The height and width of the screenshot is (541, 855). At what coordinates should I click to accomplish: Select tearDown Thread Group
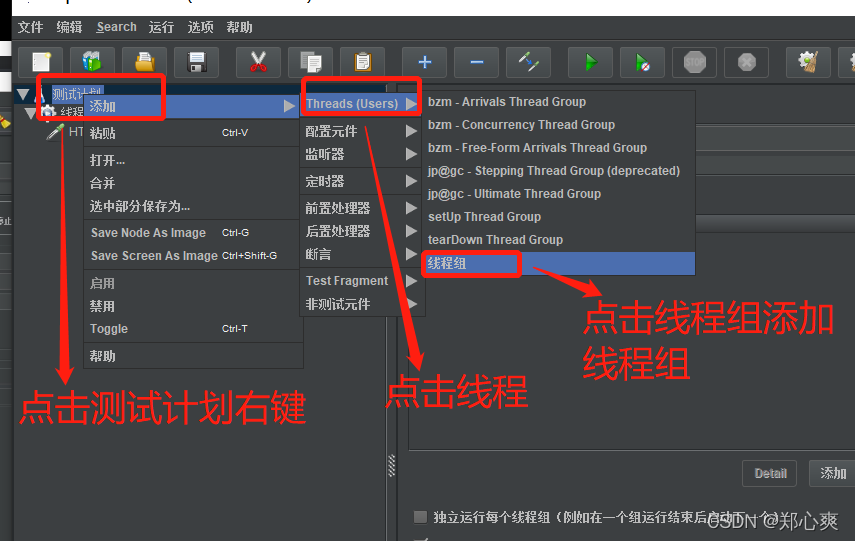point(558,239)
